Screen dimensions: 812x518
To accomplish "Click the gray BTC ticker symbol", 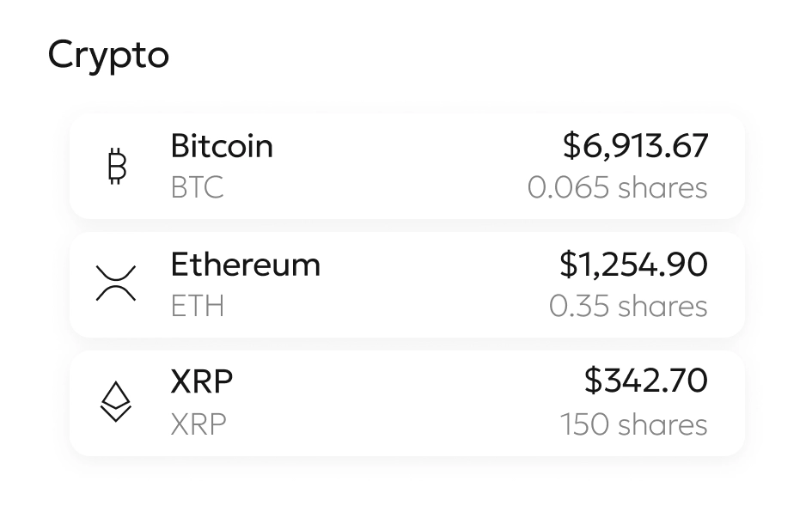I will point(197,187).
